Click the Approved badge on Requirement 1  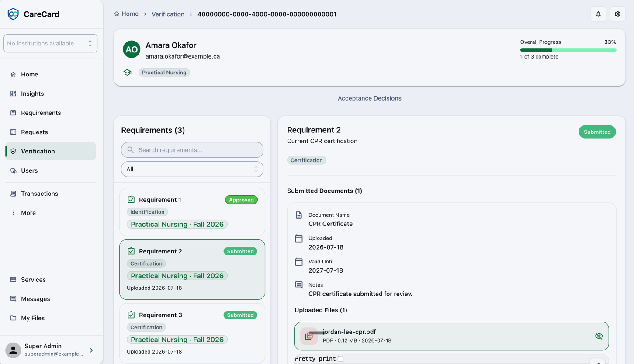(x=241, y=200)
